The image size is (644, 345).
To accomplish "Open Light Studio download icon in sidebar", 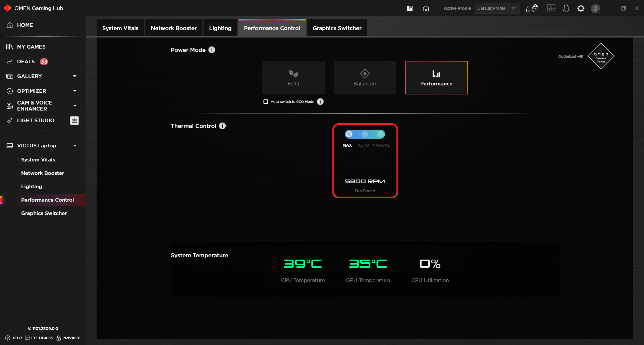I will pos(74,120).
